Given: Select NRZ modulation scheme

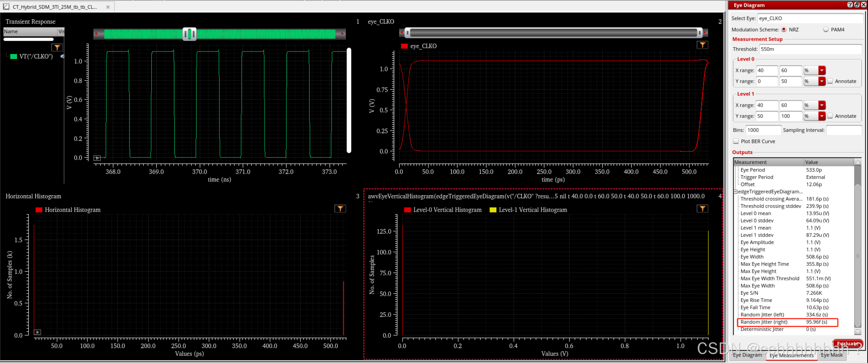Looking at the screenshot, I should click(784, 29).
